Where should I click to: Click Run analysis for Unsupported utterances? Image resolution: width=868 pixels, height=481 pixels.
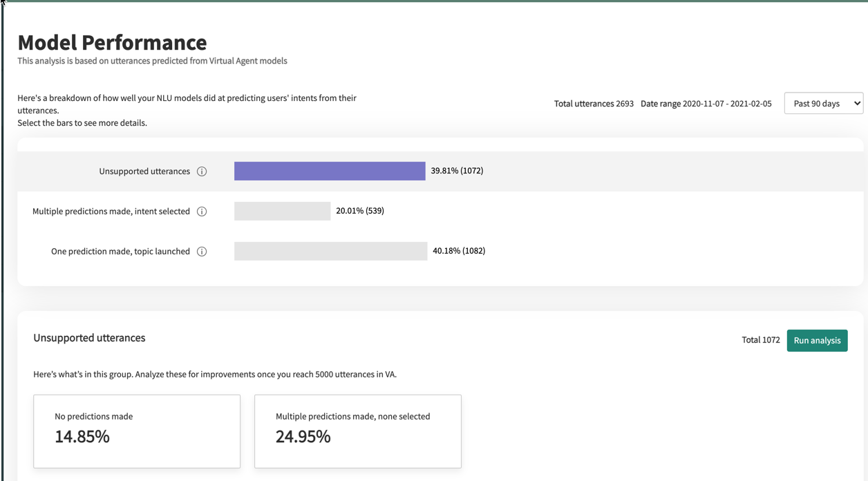point(817,340)
